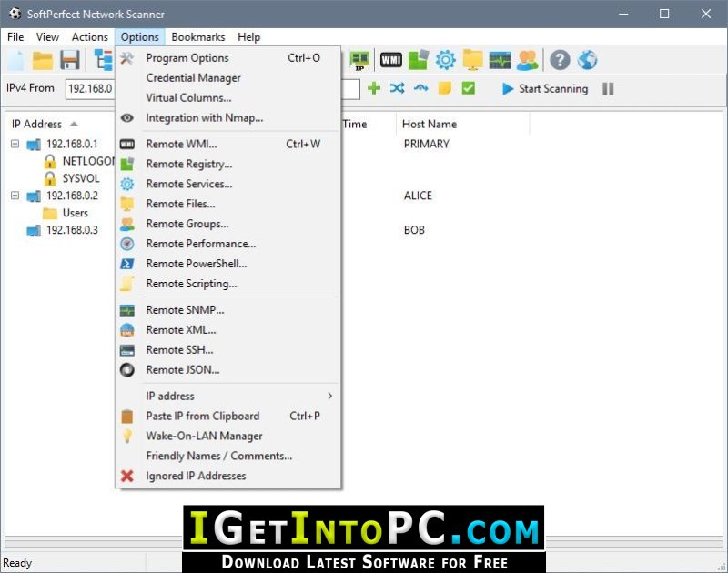
Task: Open Integration with Nmap
Action: click(x=228, y=118)
